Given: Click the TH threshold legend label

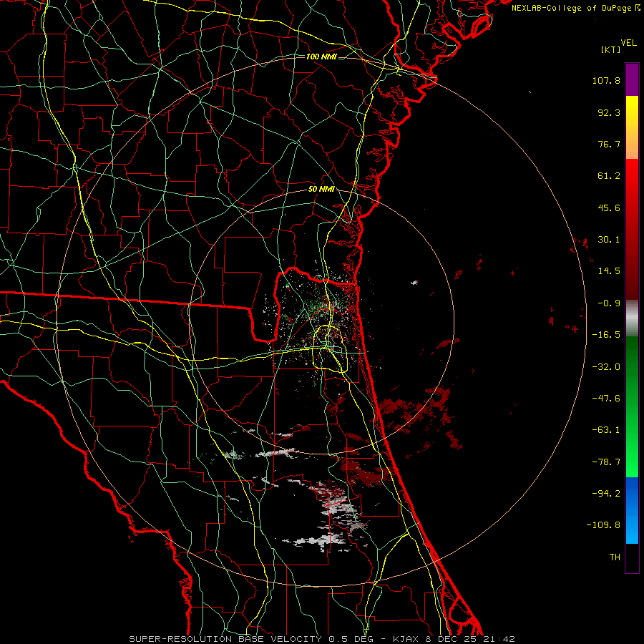Looking at the screenshot, I should coord(615,557).
